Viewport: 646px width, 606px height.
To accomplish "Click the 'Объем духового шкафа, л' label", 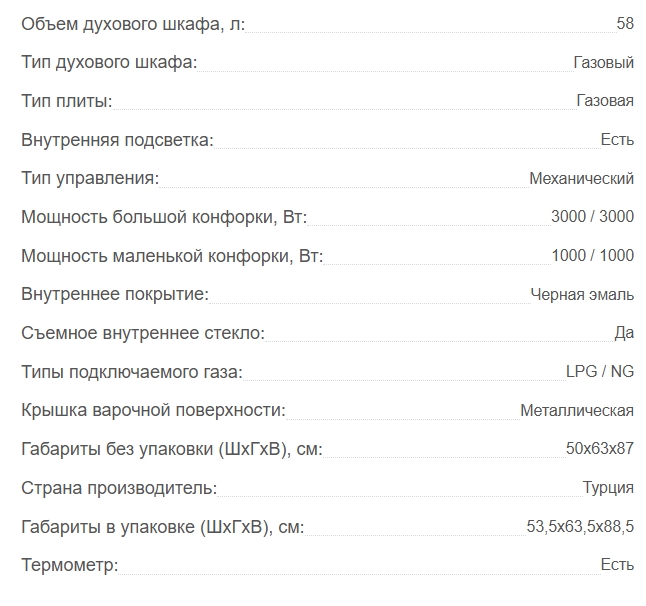I will [133, 24].
